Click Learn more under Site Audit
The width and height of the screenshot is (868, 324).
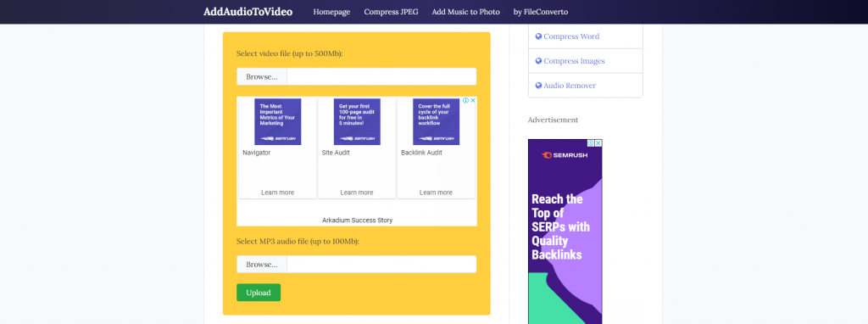point(357,193)
